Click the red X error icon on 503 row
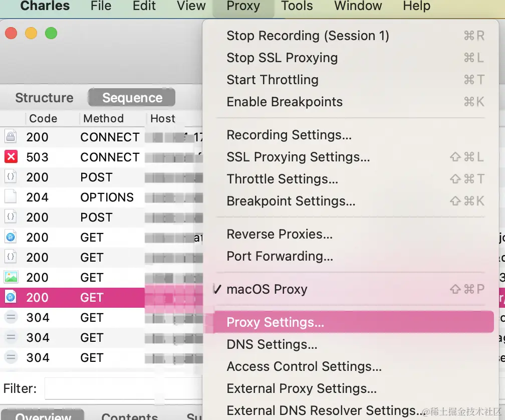The height and width of the screenshot is (420, 505). 11,157
